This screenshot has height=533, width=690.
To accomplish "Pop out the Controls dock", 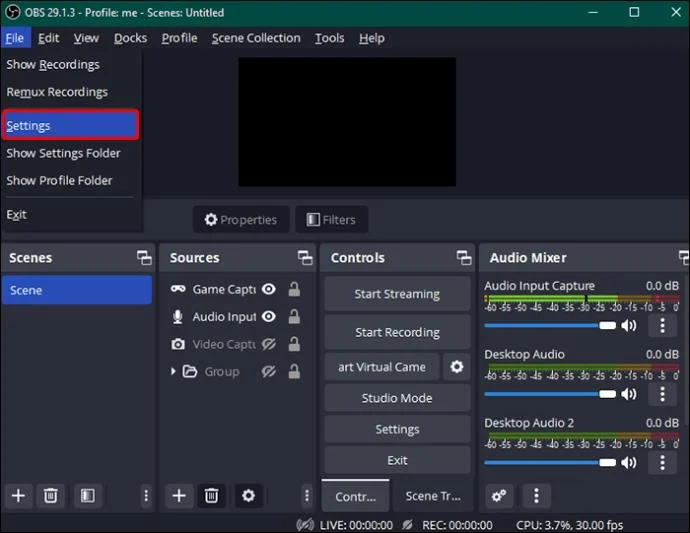I will [464, 258].
